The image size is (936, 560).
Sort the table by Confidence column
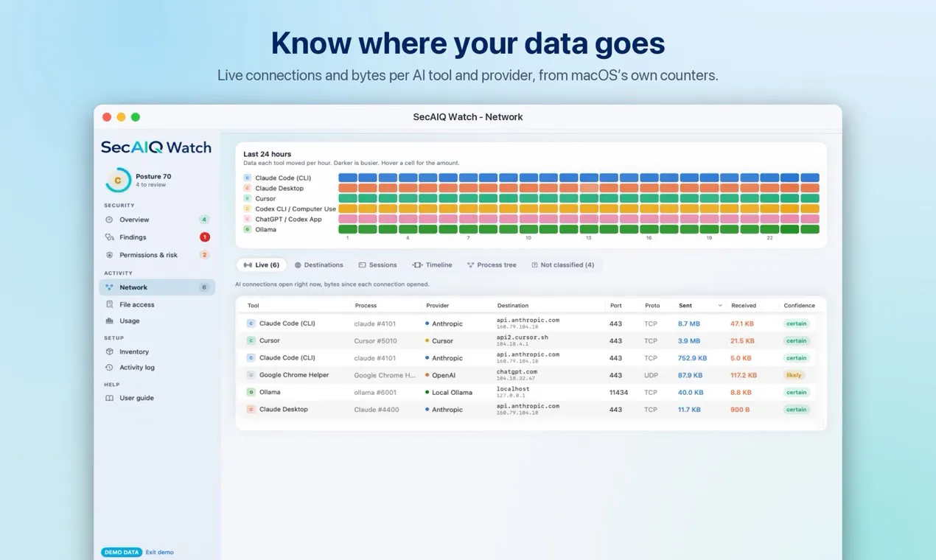pyautogui.click(x=800, y=306)
